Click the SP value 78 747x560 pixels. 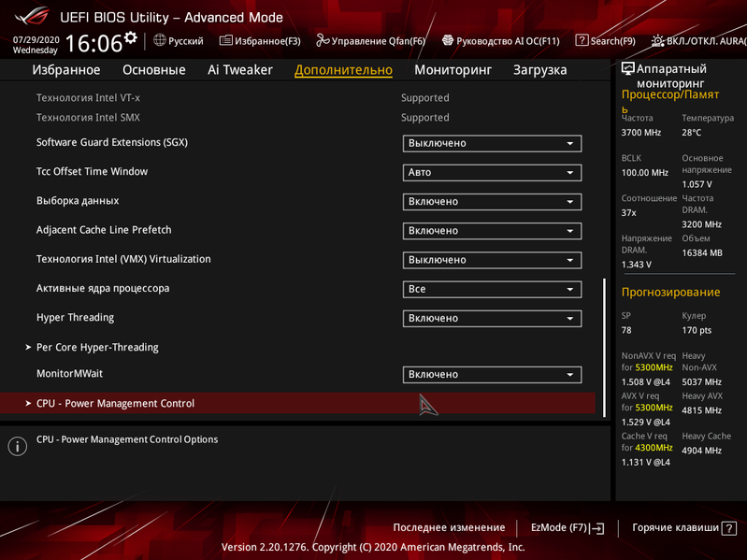point(626,330)
